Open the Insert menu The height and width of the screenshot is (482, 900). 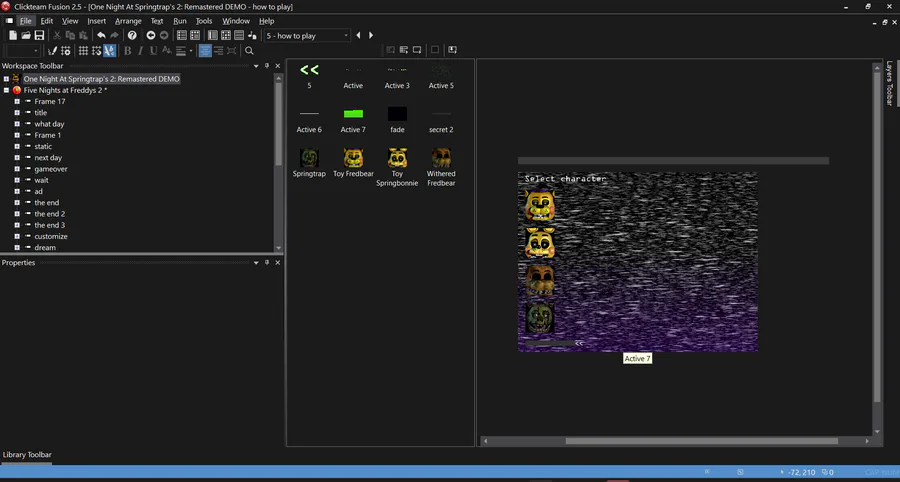tap(96, 21)
